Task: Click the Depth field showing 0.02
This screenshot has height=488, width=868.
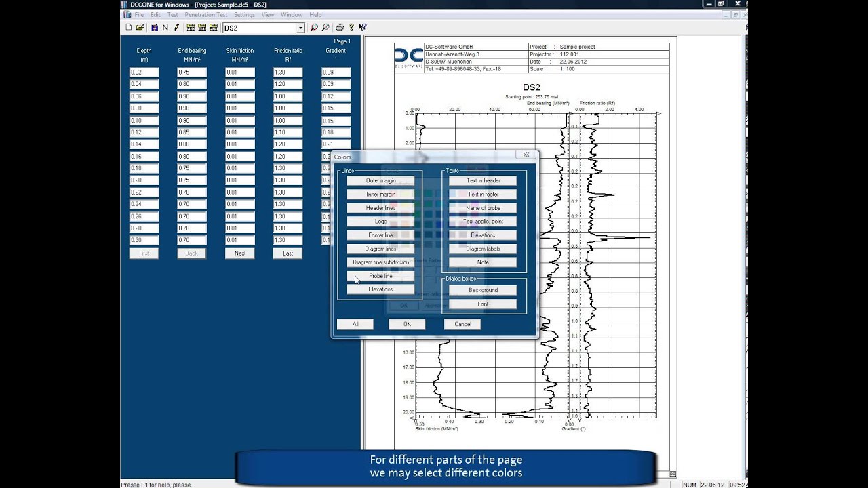Action: coord(144,73)
